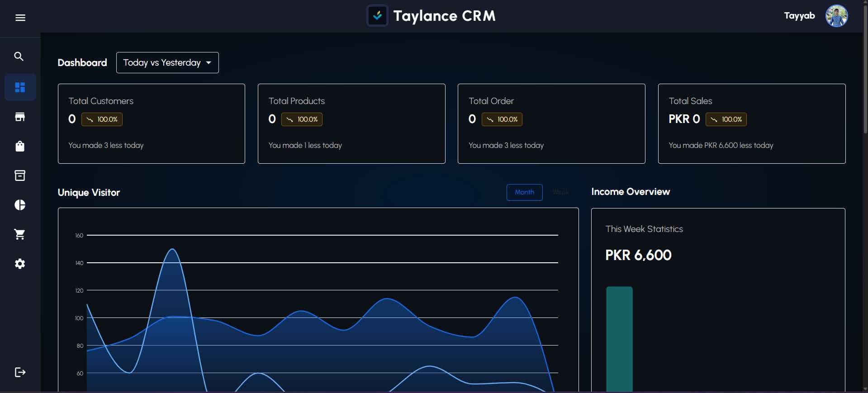The image size is (868, 393).
Task: Click the Total Sales 100.0% badge
Action: click(726, 119)
